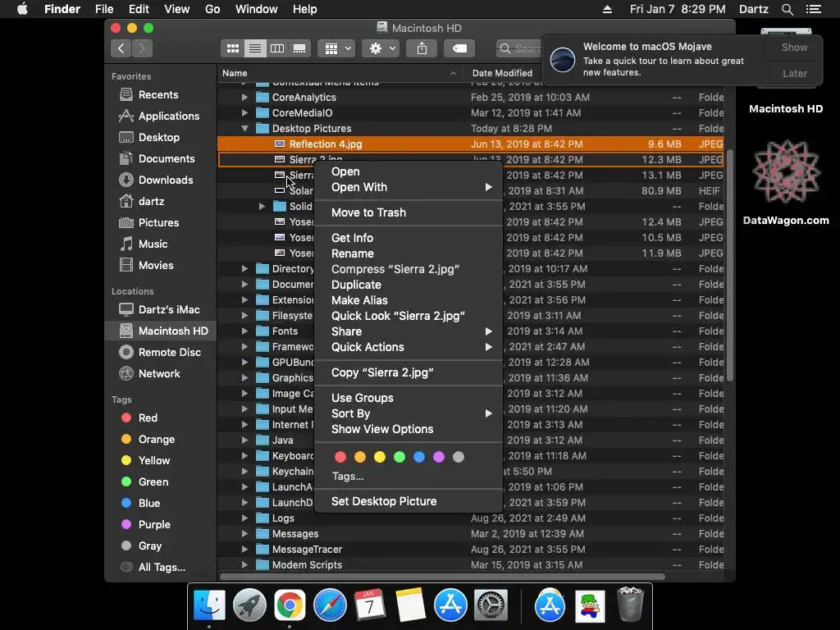
Task: Go back with the toolbar back arrow
Action: [x=121, y=48]
